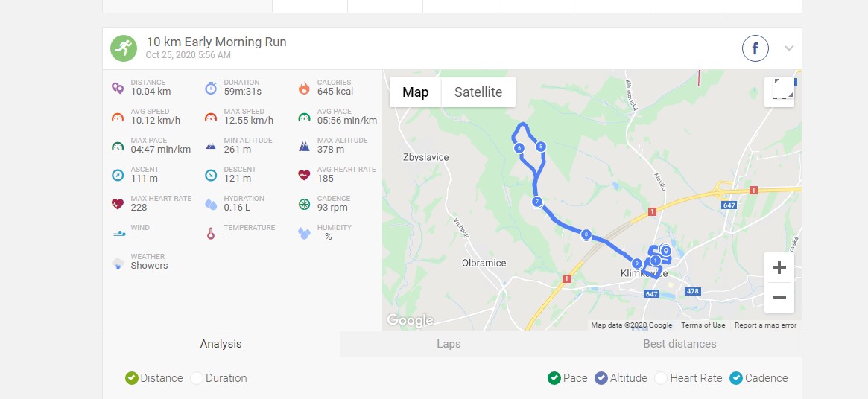
Task: Disable the Cadence chart toggle
Action: tap(735, 378)
